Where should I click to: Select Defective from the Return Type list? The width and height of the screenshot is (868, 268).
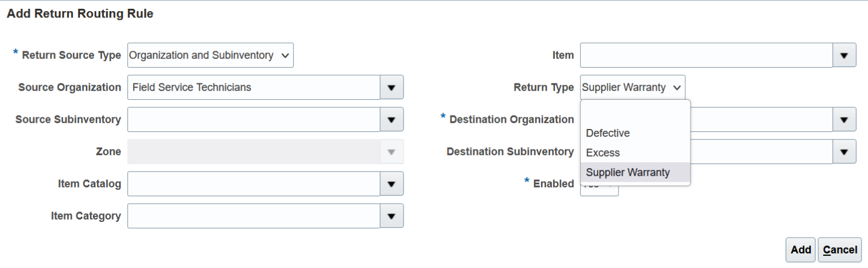click(x=607, y=133)
